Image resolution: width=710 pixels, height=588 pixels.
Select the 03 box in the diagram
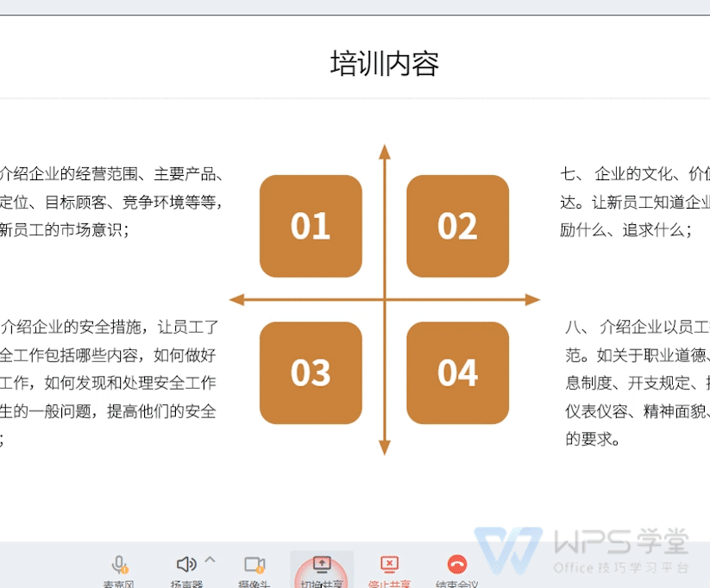pyautogui.click(x=311, y=373)
